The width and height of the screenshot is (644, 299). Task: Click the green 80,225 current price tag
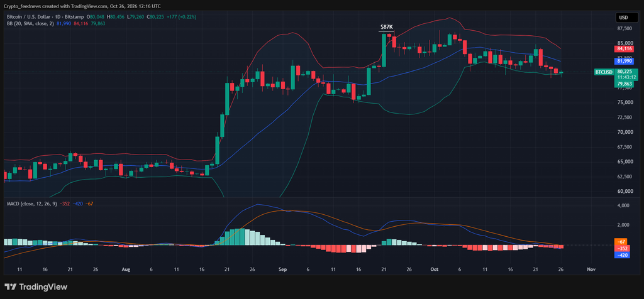pyautogui.click(x=624, y=71)
